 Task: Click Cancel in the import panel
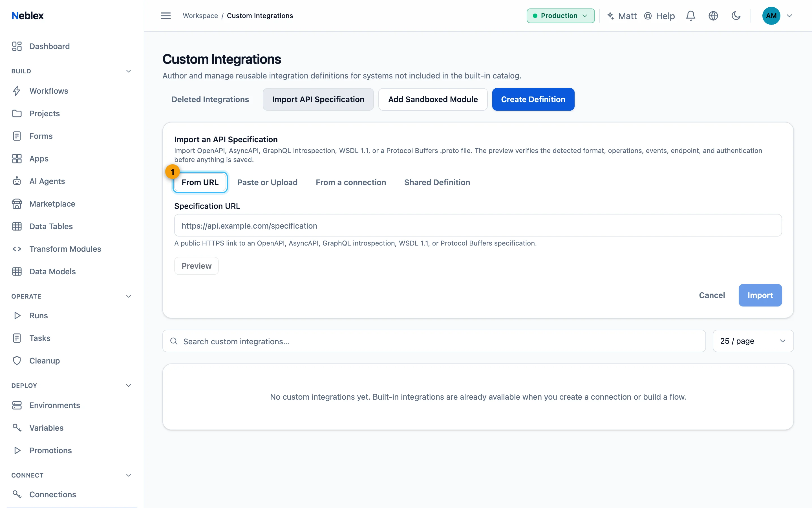click(712, 295)
